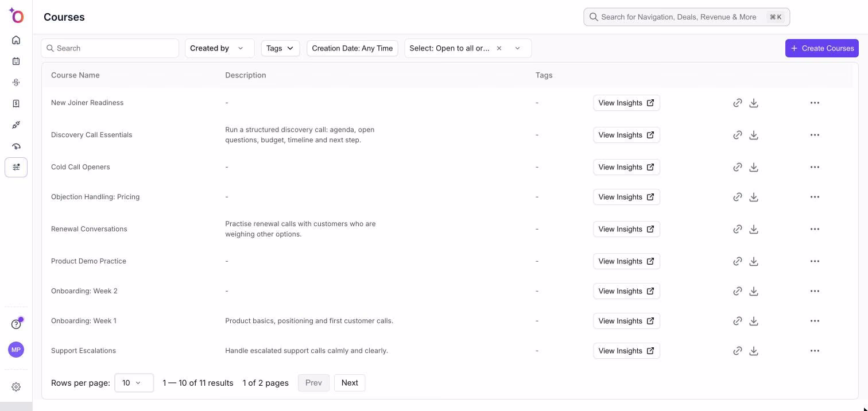This screenshot has height=411, width=868.
Task: View Insights for New Joiner Readiness
Action: point(626,103)
